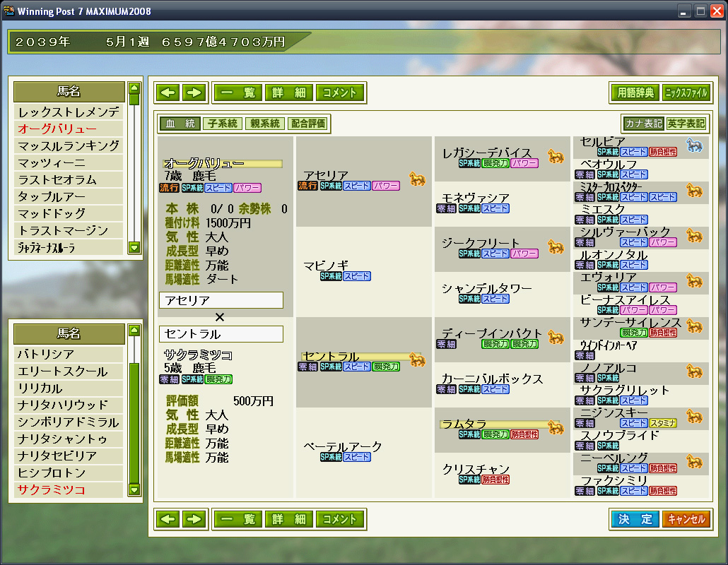
Task: Click the horse icon beside アセリア
Action: [417, 179]
